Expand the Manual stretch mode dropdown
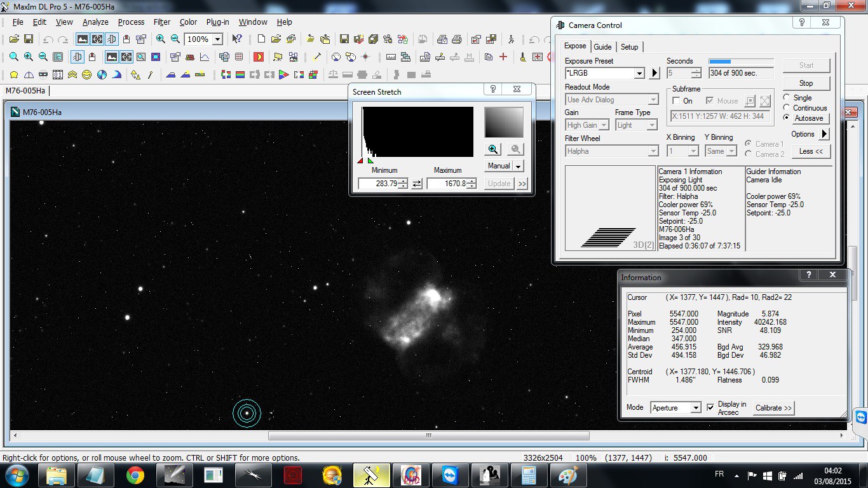Viewport: 868px width, 488px height. click(519, 166)
